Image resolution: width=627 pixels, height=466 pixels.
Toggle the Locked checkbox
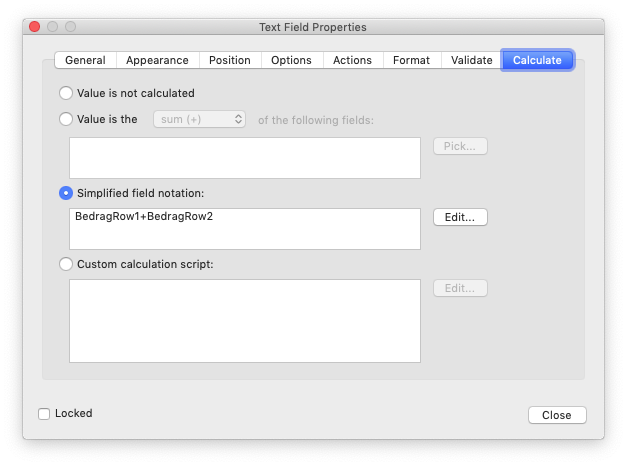44,414
